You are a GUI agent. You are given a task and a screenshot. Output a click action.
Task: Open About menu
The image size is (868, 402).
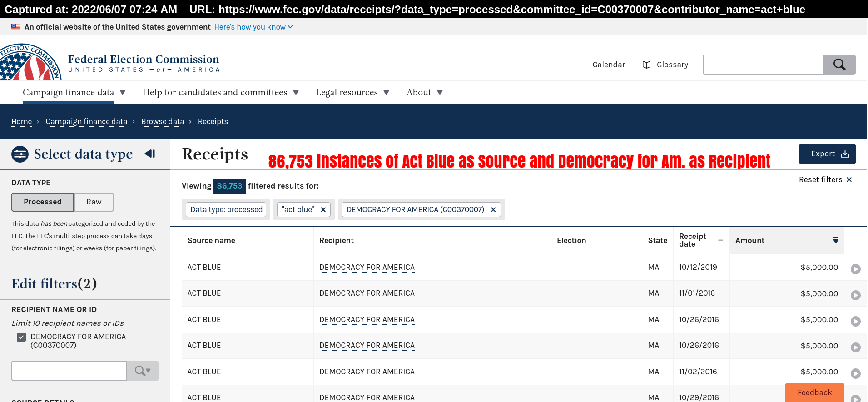pos(425,92)
